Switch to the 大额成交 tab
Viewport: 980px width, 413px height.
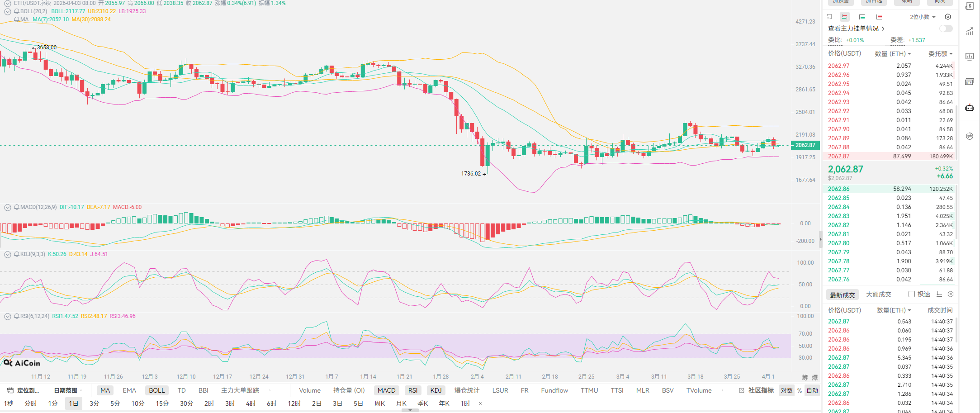coord(878,294)
